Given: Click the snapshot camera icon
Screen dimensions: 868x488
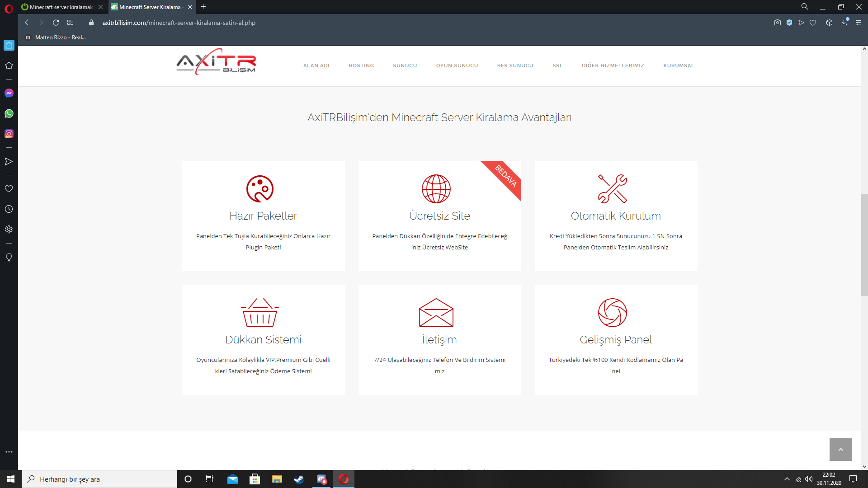Looking at the screenshot, I should (x=777, y=23).
